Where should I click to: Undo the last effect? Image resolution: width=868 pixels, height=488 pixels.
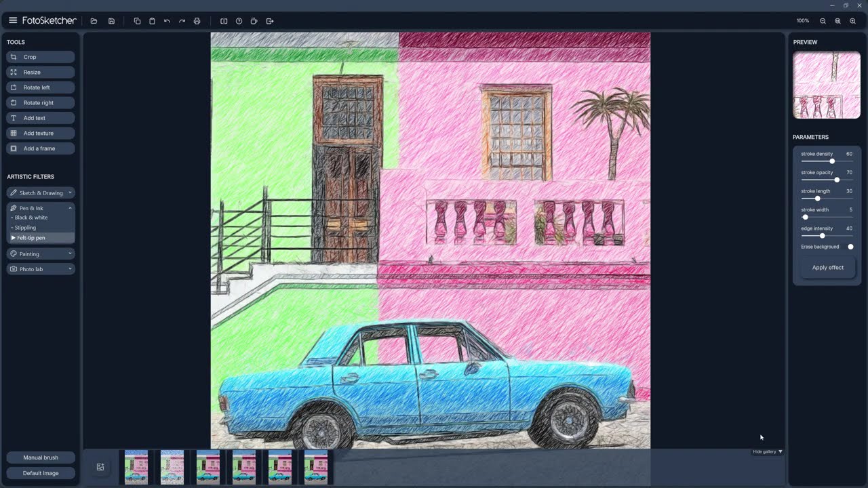click(167, 21)
